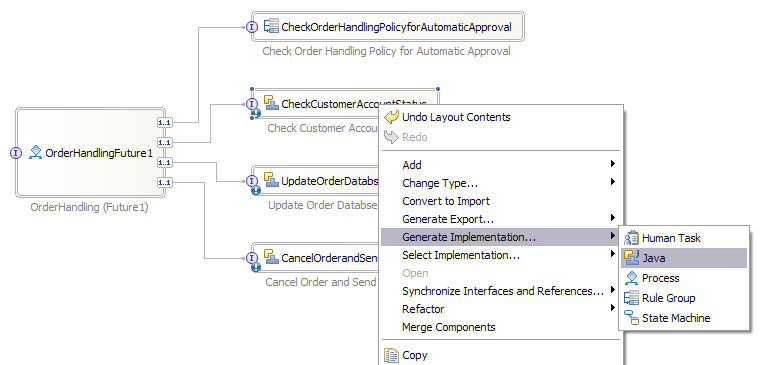Viewport: 761px width, 365px height.
Task: Expand the Select Implementation submenu arrow
Action: click(613, 253)
